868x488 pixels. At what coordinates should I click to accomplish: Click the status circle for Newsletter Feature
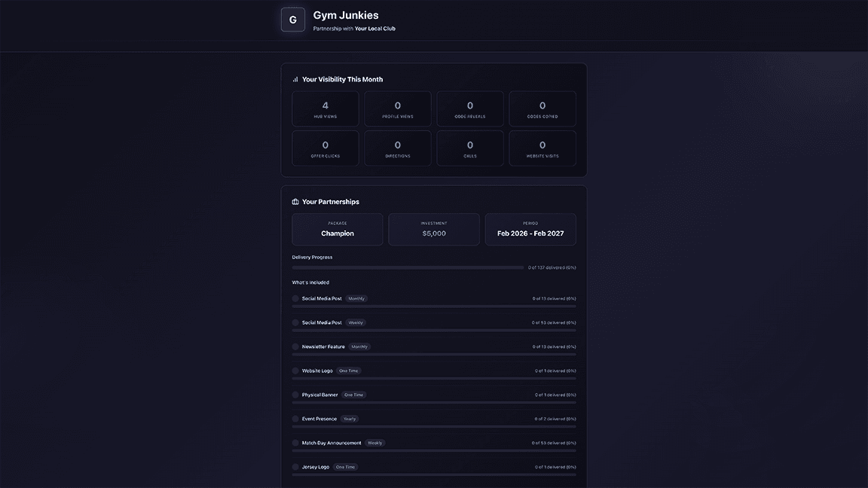295,346
